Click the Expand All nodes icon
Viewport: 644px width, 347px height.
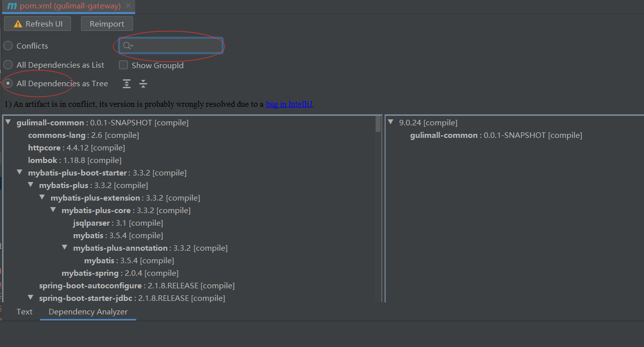126,83
